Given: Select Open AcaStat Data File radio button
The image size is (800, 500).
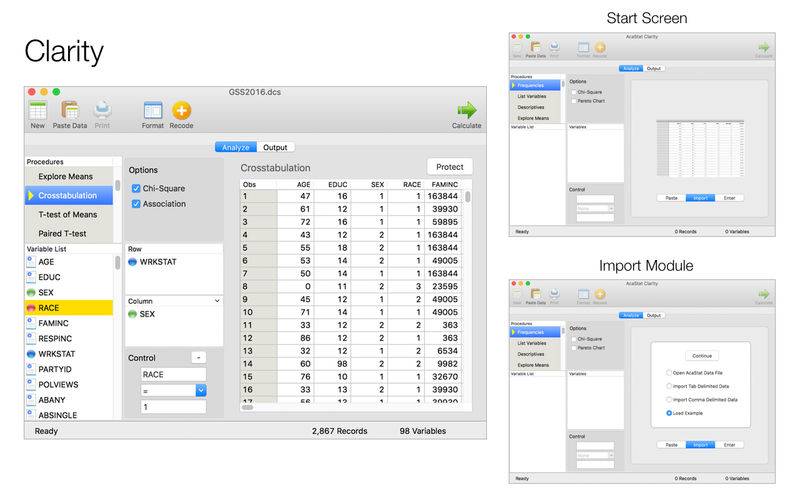Looking at the screenshot, I should pyautogui.click(x=669, y=373).
